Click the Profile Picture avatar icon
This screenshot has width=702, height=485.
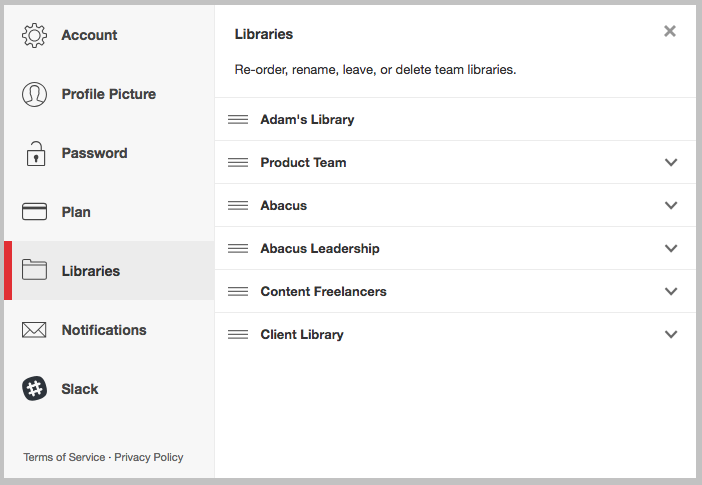pyautogui.click(x=34, y=94)
